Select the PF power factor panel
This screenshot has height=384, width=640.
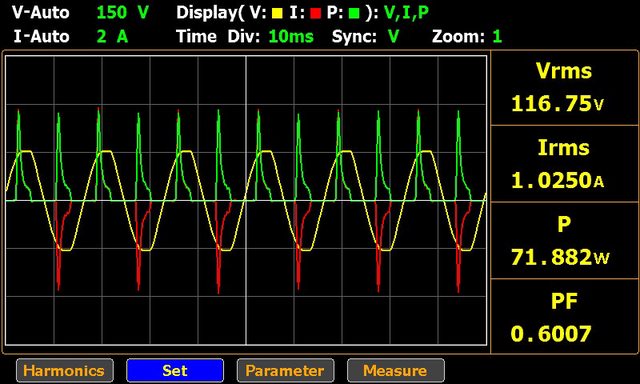[x=564, y=317]
